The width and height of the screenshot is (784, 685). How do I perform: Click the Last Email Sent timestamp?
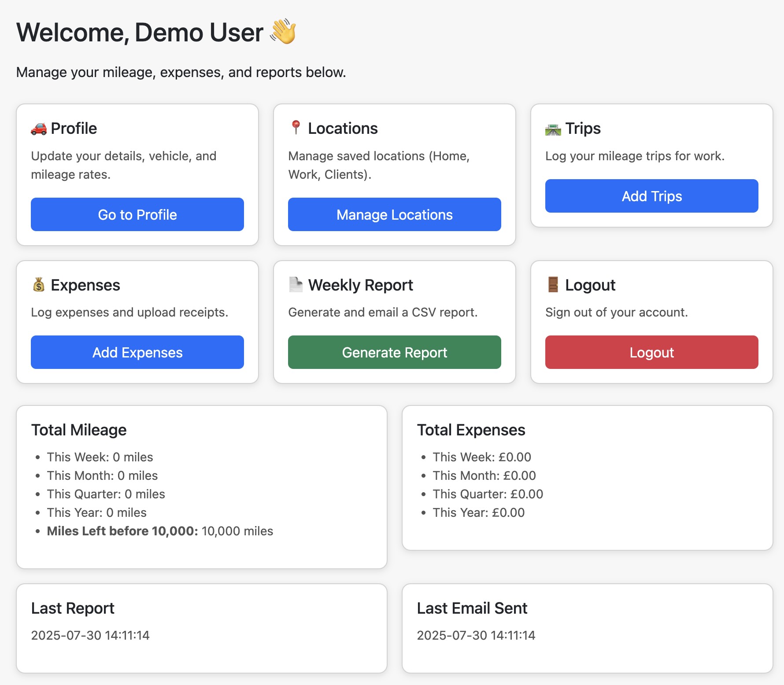coord(476,635)
